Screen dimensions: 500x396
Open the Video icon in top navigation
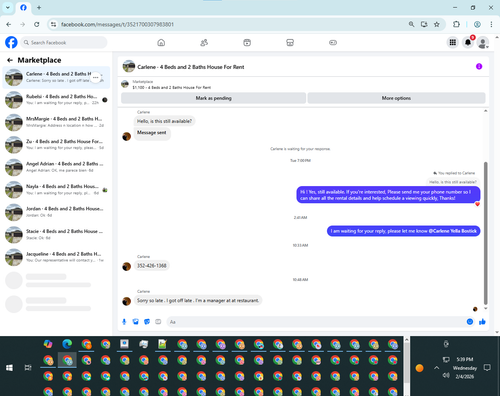coord(247,42)
